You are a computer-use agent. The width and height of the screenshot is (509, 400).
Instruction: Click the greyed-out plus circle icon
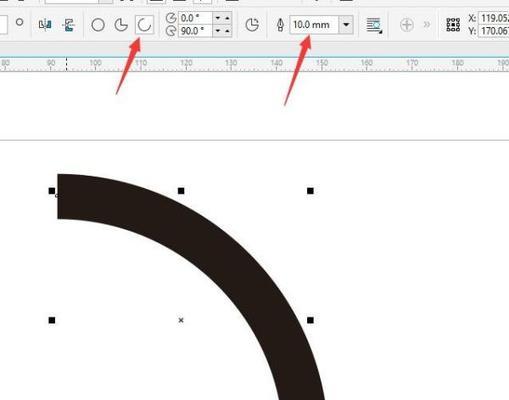pyautogui.click(x=407, y=25)
